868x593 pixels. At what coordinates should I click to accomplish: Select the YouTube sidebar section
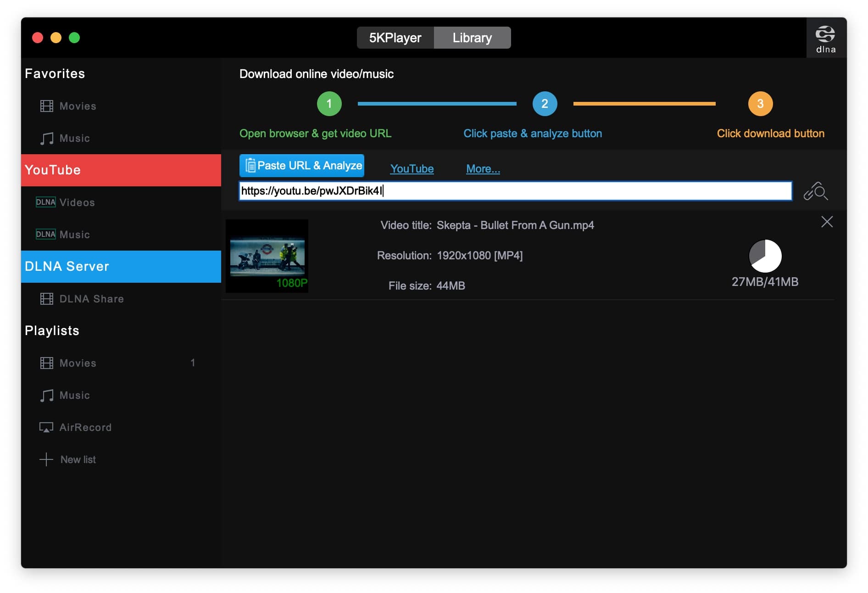[121, 170]
